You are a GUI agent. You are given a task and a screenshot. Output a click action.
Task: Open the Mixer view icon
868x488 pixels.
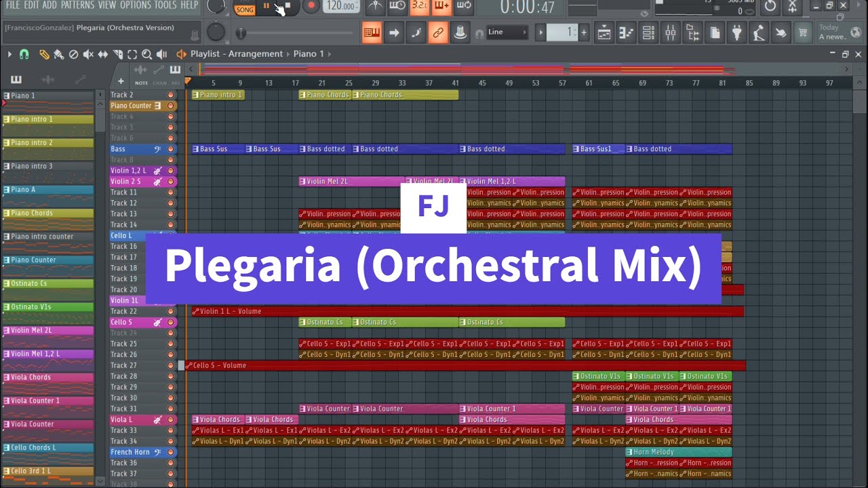click(x=671, y=33)
